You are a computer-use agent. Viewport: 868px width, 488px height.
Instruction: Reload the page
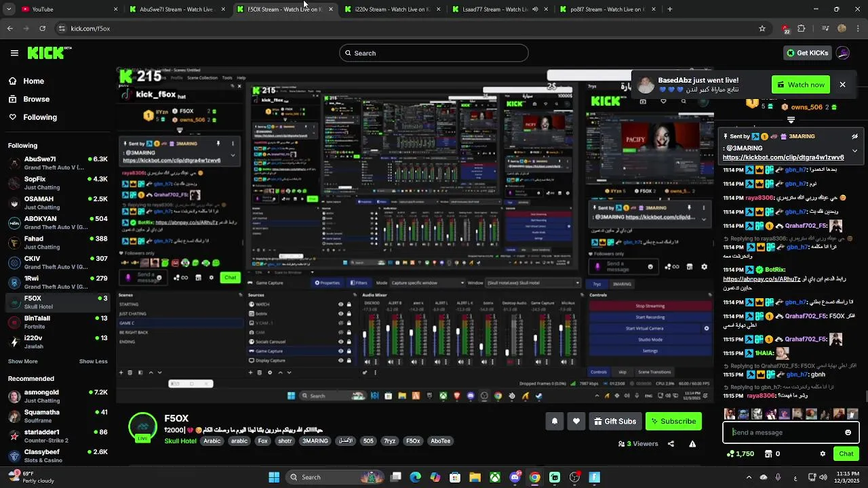[43, 28]
